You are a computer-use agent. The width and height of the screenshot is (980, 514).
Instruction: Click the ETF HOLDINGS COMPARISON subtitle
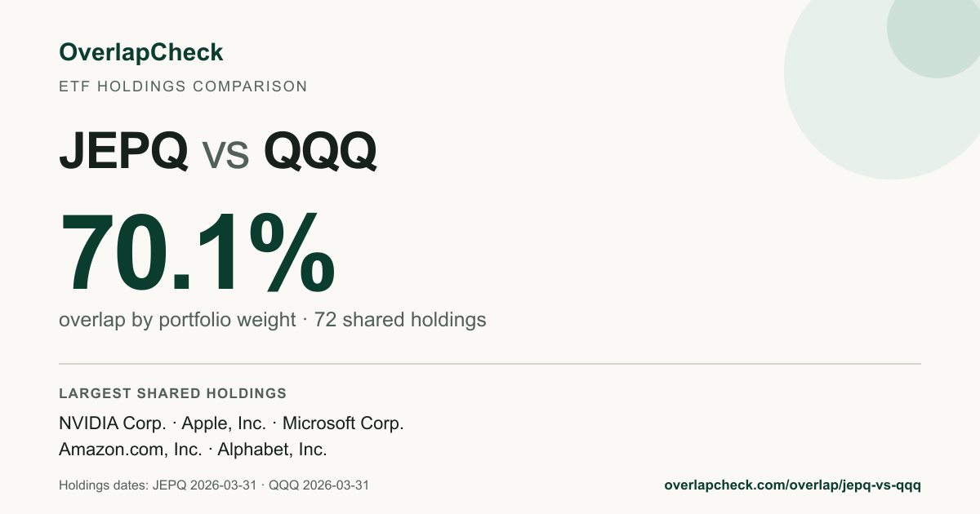[183, 86]
